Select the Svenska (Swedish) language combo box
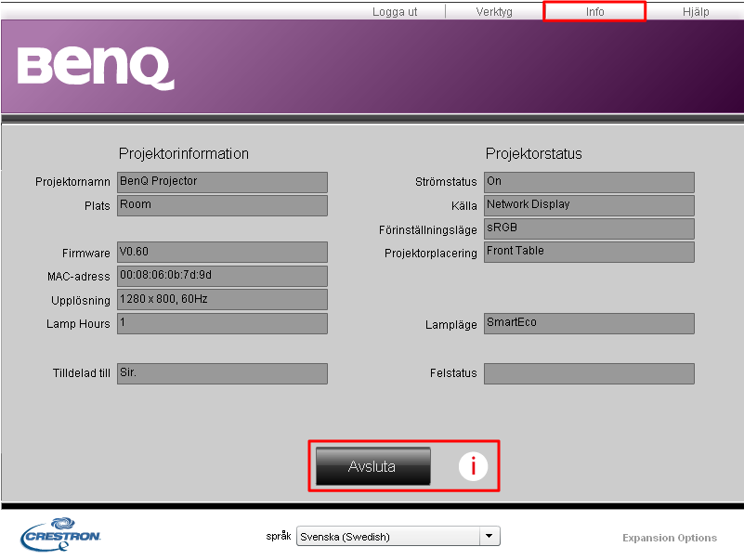 click(398, 536)
